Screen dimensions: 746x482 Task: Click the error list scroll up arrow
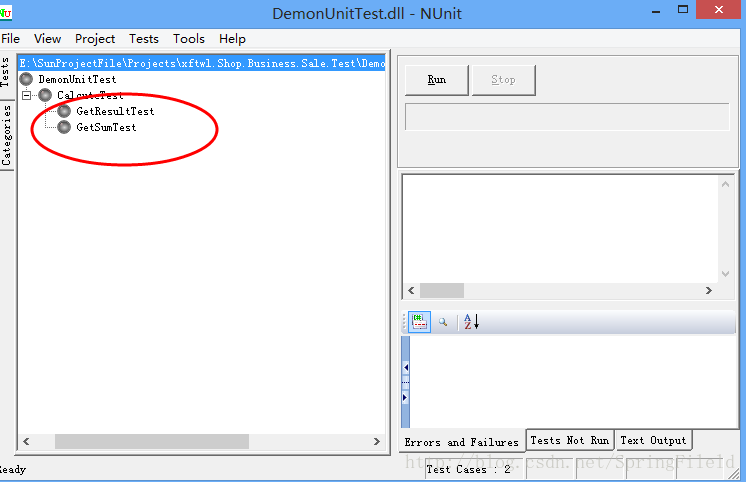(726, 184)
